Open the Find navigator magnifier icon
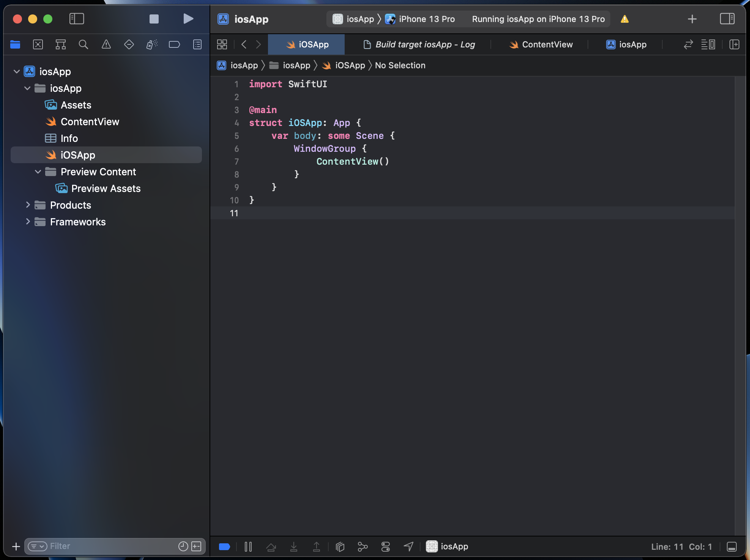The image size is (750, 560). [83, 45]
